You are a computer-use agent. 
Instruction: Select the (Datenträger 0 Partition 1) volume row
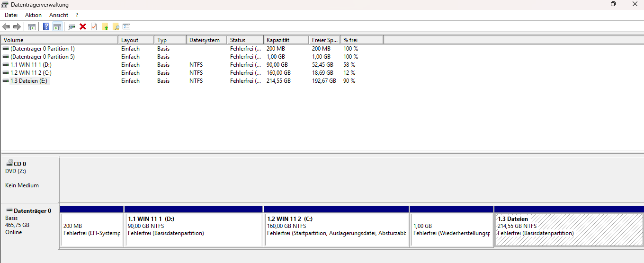192,49
